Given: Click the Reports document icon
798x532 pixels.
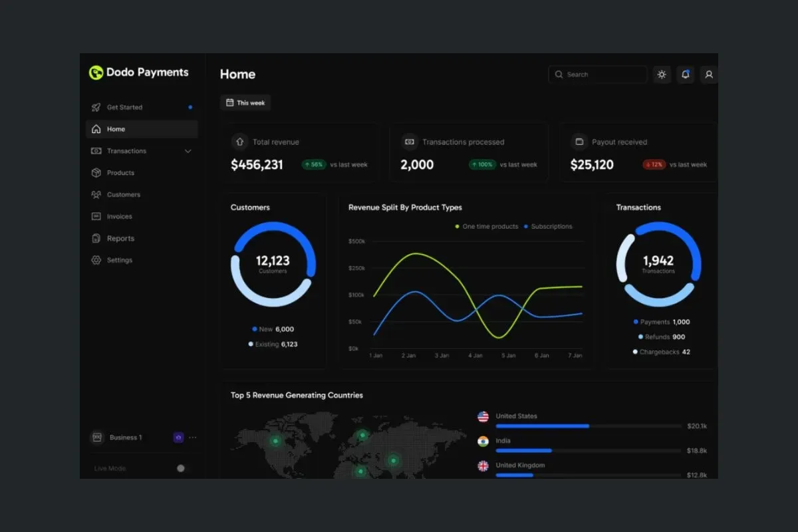Looking at the screenshot, I should 96,239.
